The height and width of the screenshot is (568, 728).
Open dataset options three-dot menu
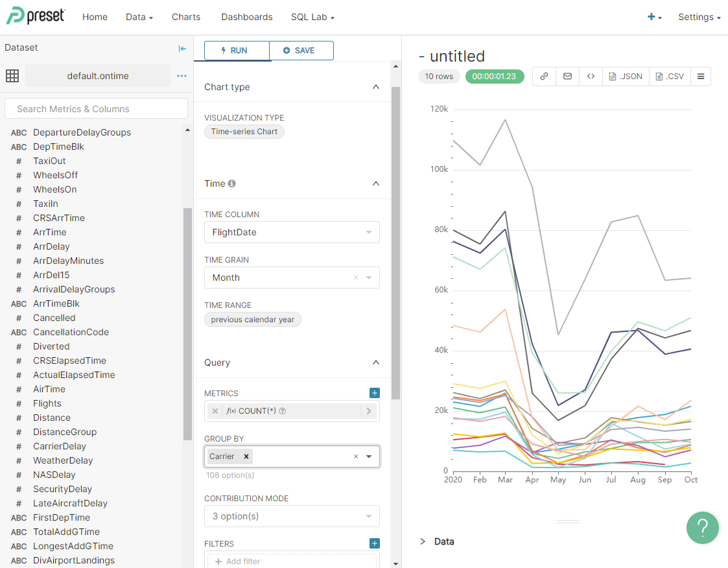[x=182, y=76]
